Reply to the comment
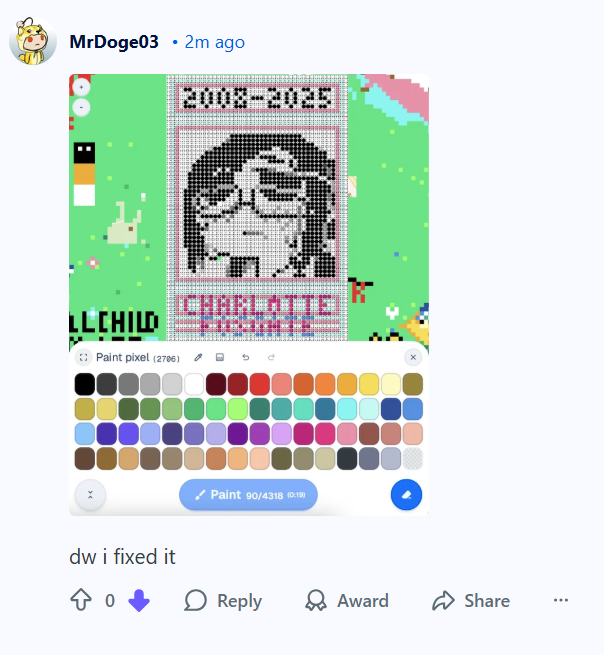The image size is (604, 655). tap(223, 601)
